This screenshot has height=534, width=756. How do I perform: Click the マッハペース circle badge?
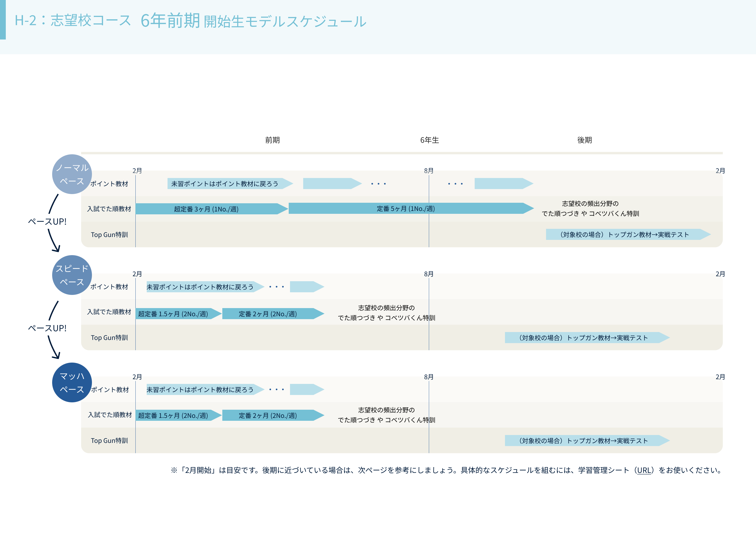click(x=72, y=382)
